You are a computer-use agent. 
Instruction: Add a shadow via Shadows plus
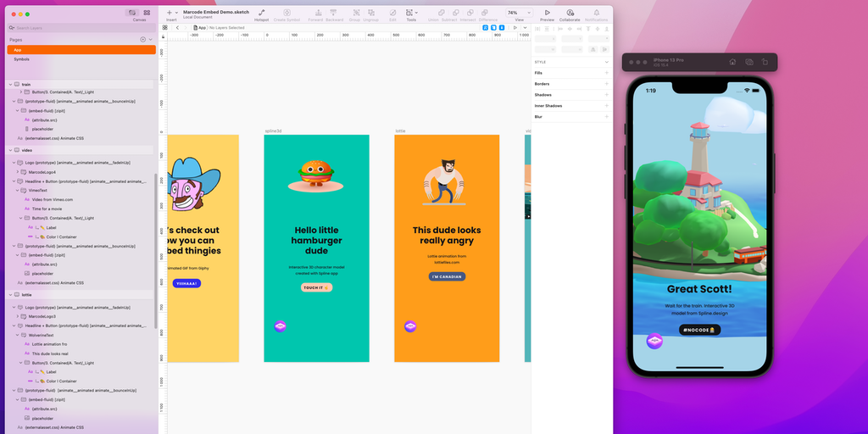[606, 95]
